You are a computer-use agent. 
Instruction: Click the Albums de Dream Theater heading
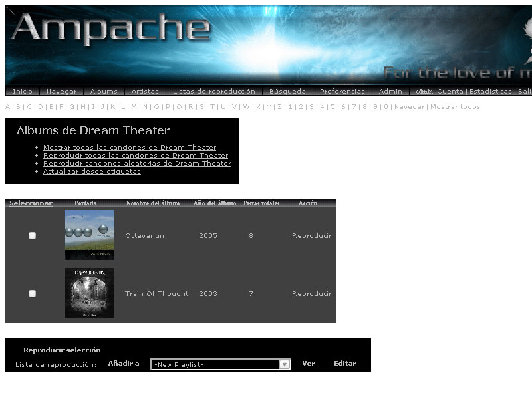pyautogui.click(x=93, y=130)
